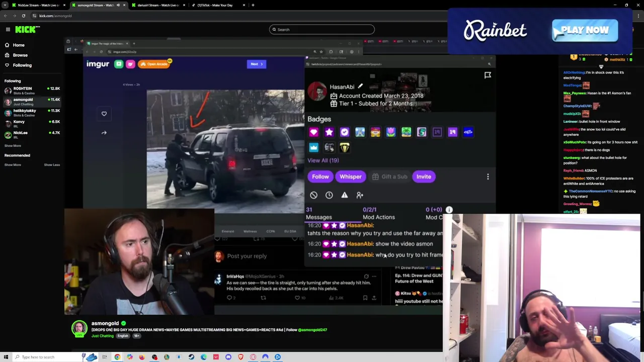Click the Next button on the imgur page

click(257, 64)
